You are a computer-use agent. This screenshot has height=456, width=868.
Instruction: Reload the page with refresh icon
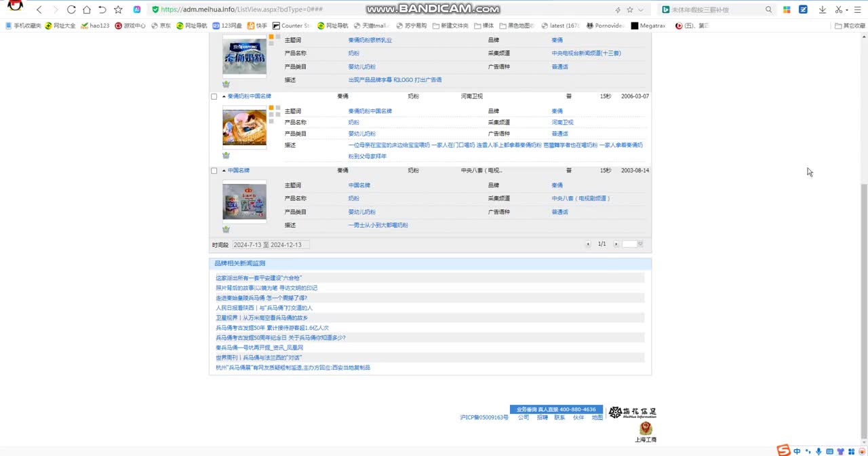(x=71, y=9)
